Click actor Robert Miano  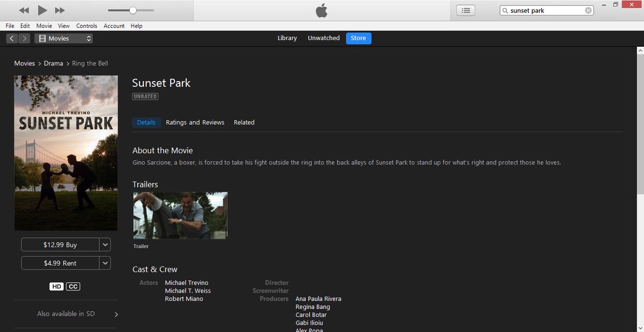click(184, 299)
